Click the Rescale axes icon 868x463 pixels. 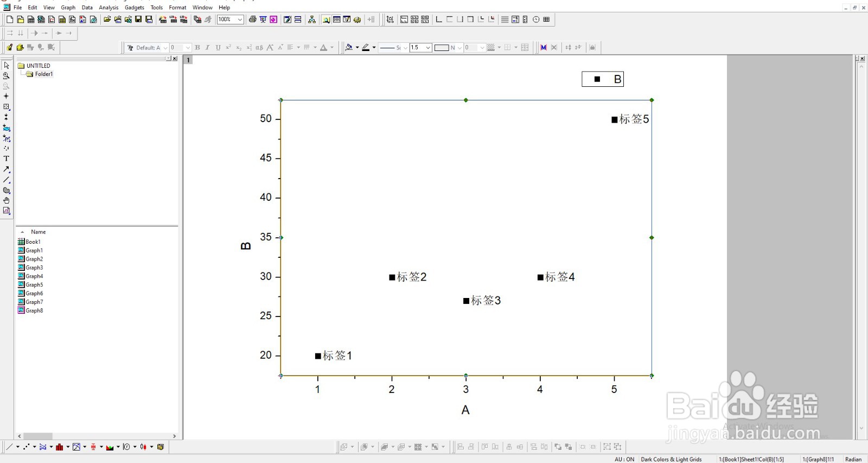coord(390,20)
